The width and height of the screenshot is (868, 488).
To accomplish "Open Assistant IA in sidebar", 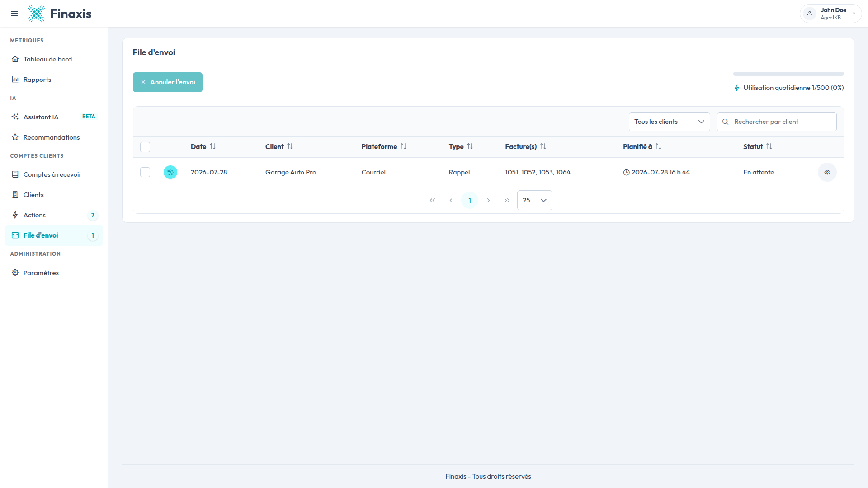I will (x=54, y=117).
